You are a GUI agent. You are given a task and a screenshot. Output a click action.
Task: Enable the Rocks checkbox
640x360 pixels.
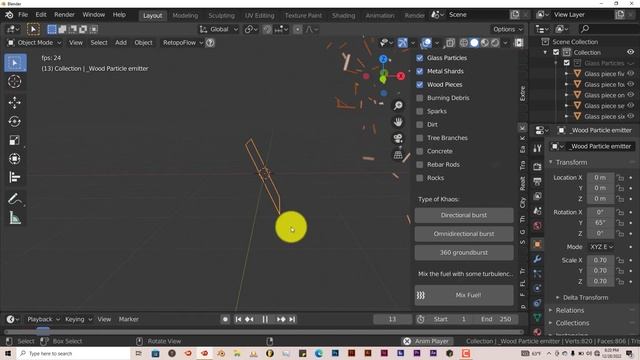coord(420,178)
